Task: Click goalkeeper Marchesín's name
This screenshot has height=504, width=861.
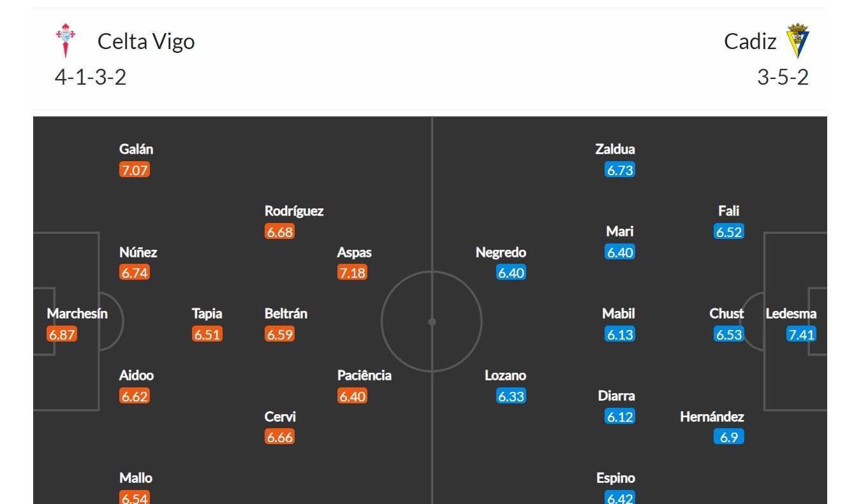Action: tap(77, 313)
